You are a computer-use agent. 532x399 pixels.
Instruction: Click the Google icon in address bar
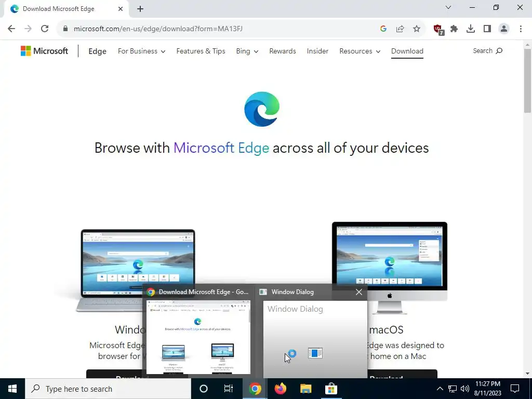383,29
